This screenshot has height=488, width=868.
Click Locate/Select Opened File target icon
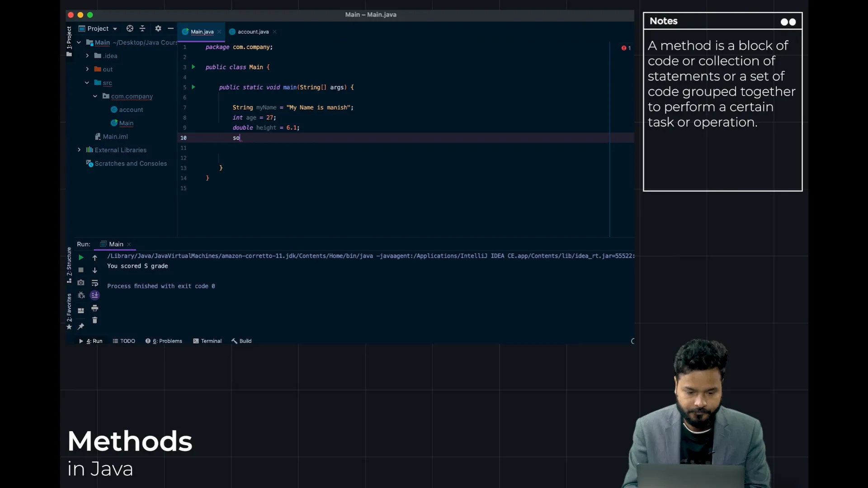(130, 28)
